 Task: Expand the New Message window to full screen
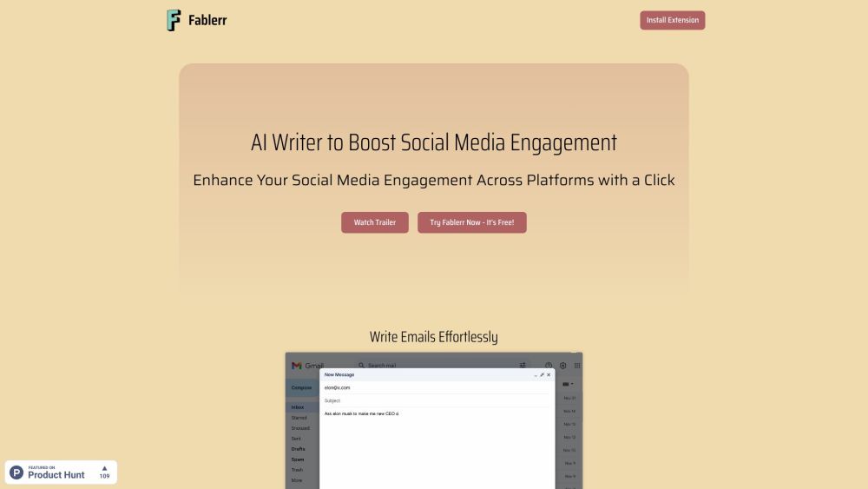[x=542, y=374]
